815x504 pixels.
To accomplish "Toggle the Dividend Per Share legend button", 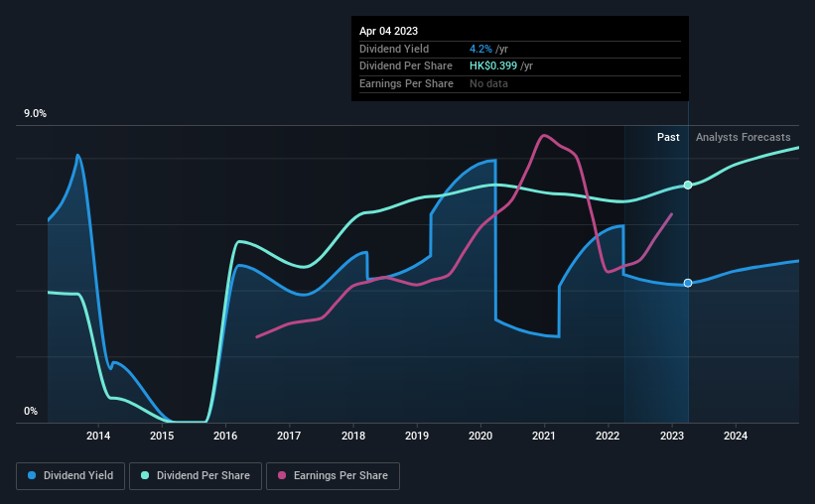I will (x=196, y=475).
